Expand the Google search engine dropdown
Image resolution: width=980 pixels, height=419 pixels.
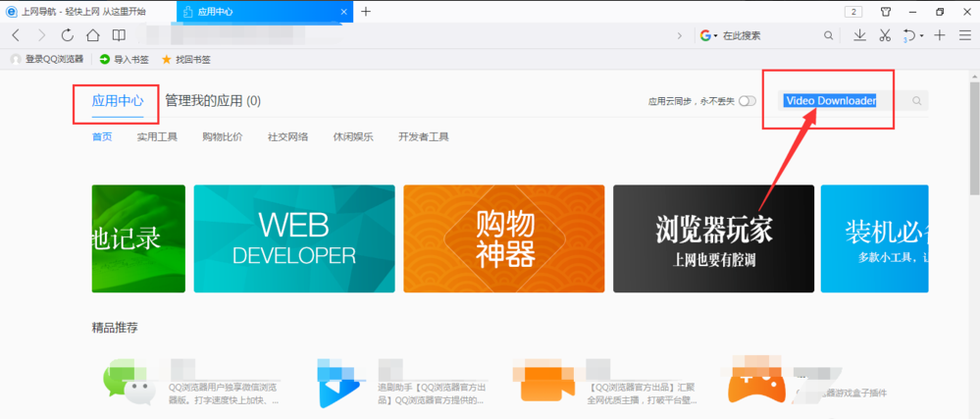715,36
